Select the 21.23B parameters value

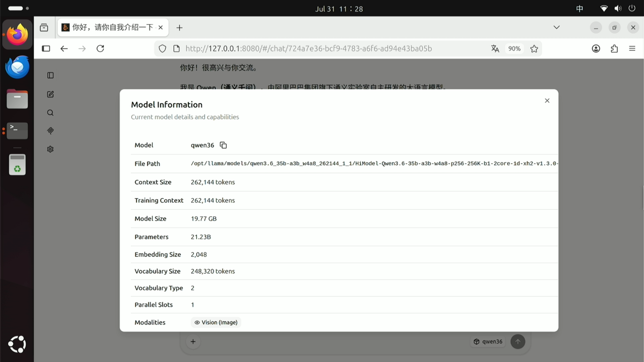pyautogui.click(x=201, y=237)
